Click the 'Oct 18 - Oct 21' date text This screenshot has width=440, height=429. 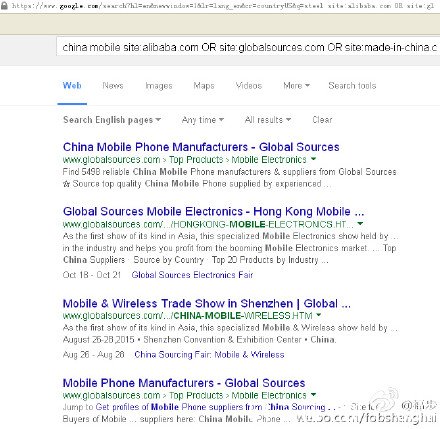click(x=92, y=275)
